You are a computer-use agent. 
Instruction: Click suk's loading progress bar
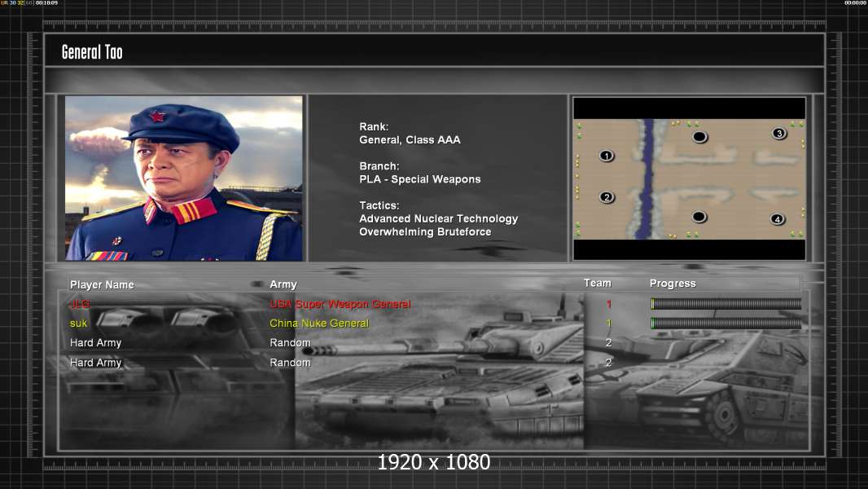pos(726,323)
